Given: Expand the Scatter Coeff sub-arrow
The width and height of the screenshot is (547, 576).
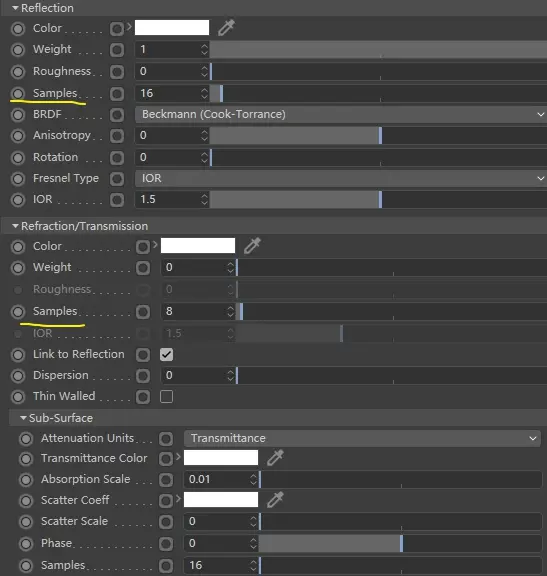Looking at the screenshot, I should click(178, 498).
